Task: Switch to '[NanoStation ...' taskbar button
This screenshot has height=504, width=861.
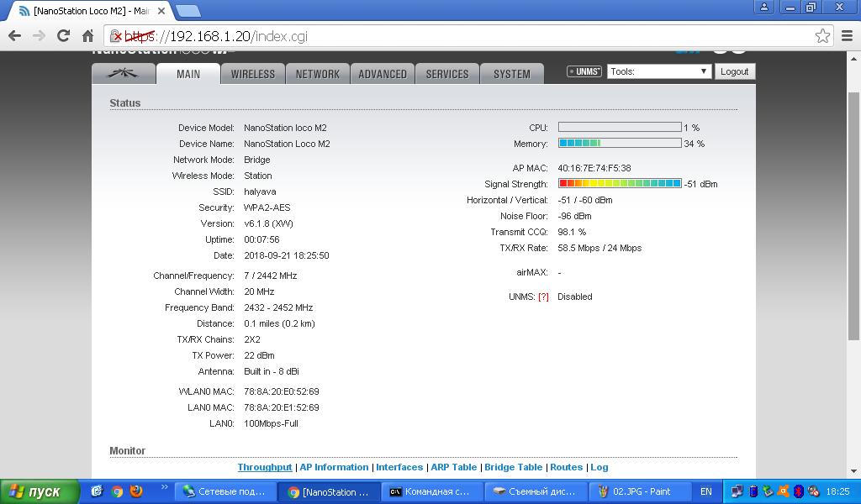Action: coord(330,491)
